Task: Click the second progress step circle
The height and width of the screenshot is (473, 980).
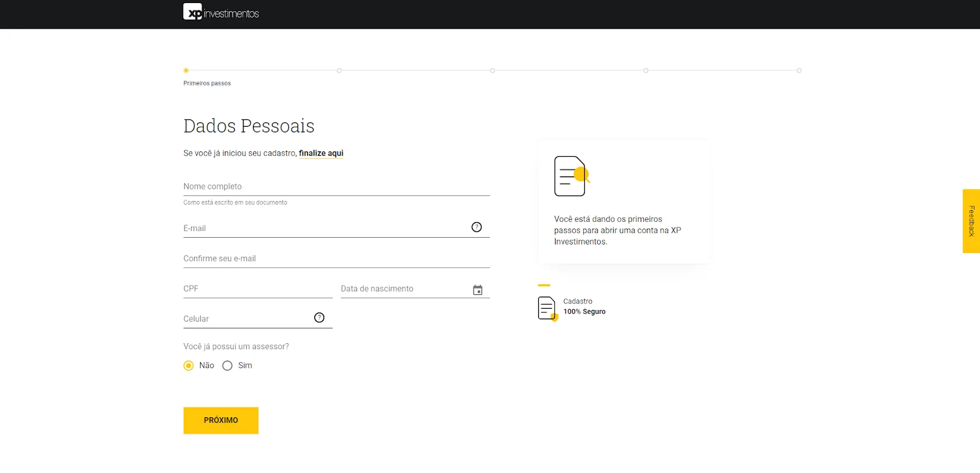Action: click(x=339, y=70)
